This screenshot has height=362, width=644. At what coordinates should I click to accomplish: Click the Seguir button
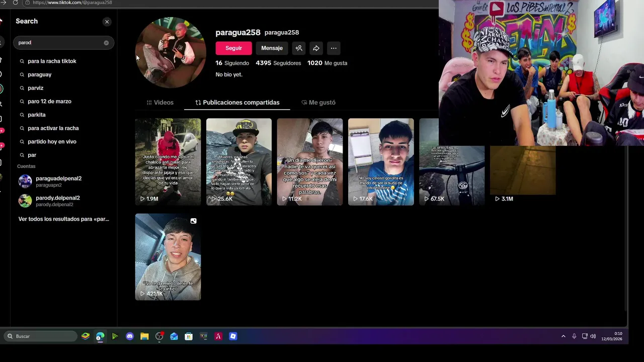pyautogui.click(x=233, y=48)
